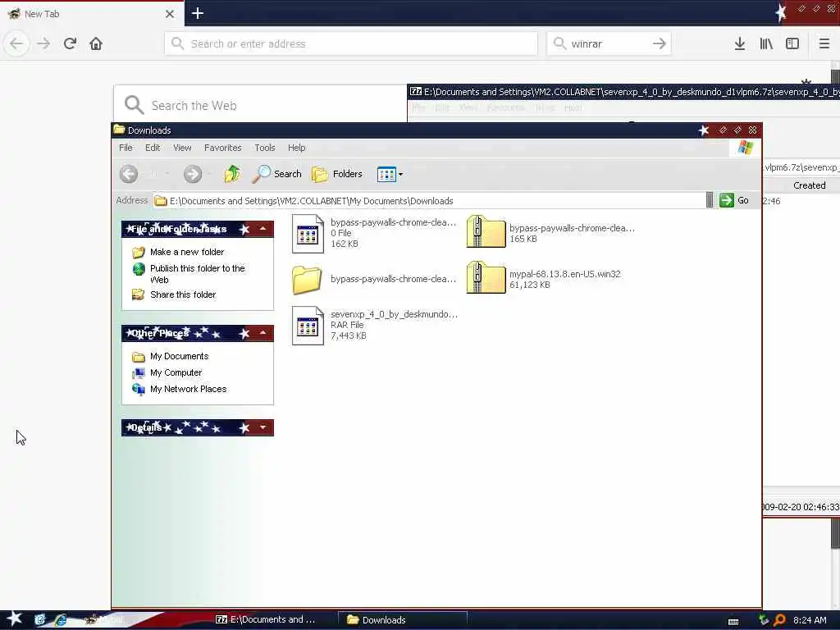Screen dimensions: 840x630
Task: Switch to Downloads taskbar button
Action: (403, 620)
